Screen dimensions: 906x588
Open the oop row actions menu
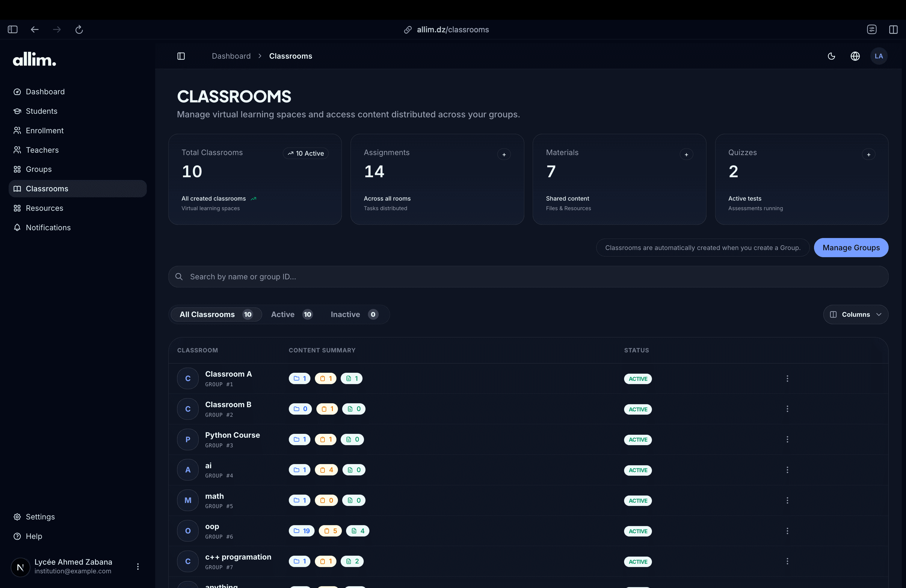coord(787,531)
